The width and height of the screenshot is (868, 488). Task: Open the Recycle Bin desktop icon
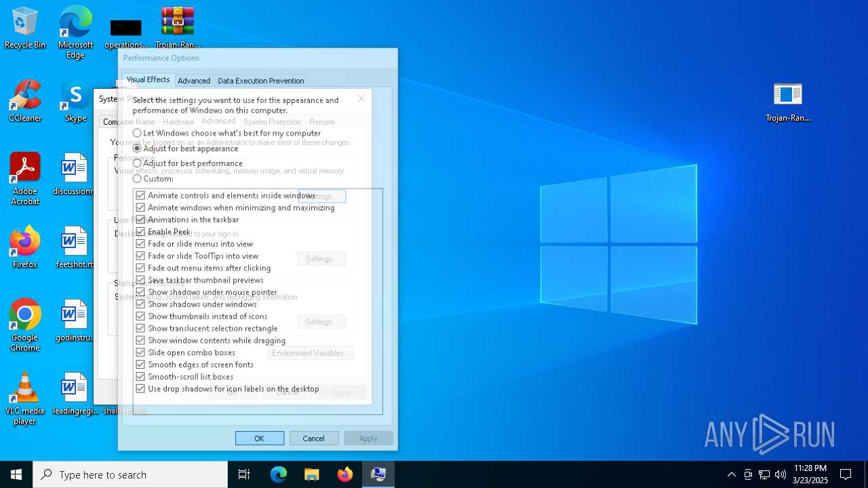tap(25, 28)
